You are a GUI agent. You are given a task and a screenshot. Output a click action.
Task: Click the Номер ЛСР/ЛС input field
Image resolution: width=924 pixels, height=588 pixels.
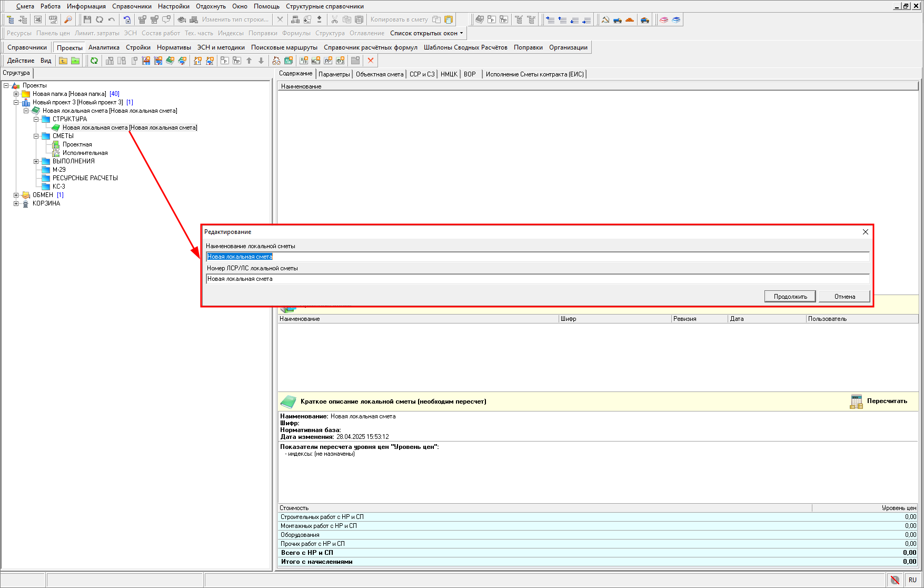point(537,279)
